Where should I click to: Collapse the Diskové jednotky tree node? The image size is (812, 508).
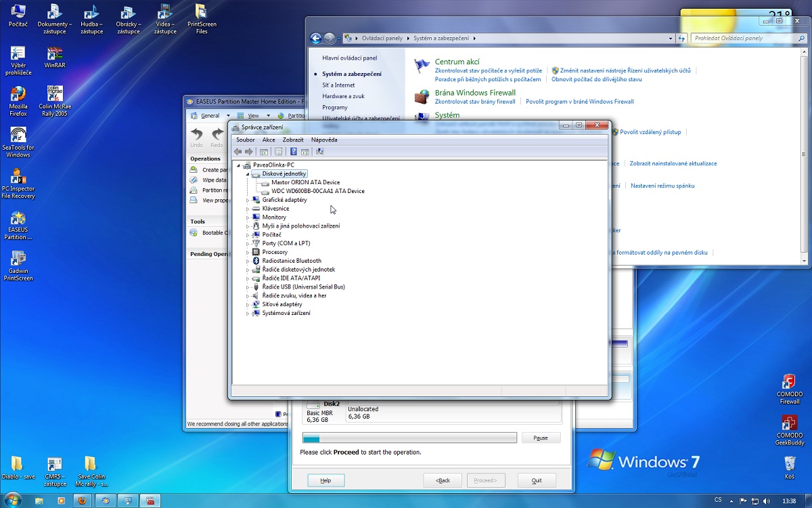(x=248, y=174)
